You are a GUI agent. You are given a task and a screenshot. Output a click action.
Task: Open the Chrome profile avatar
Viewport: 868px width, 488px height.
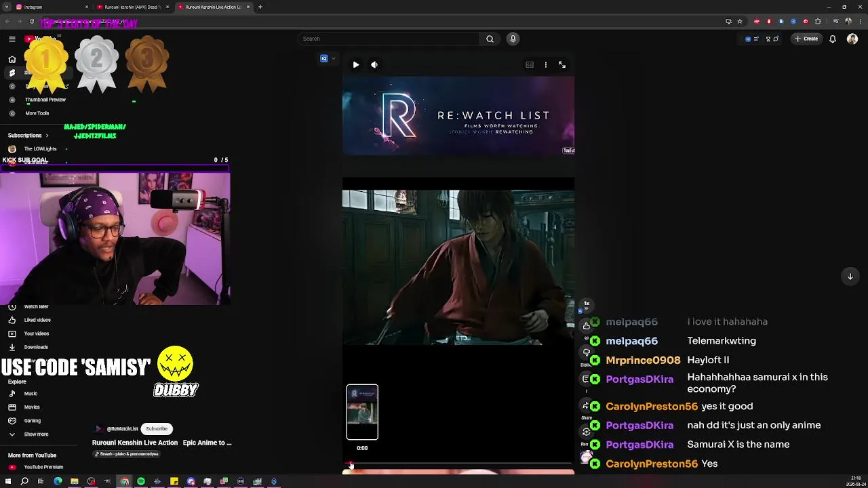pos(849,22)
